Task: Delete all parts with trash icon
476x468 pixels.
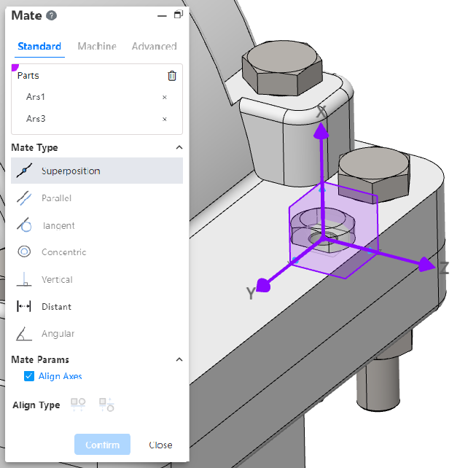Action: pyautogui.click(x=172, y=76)
